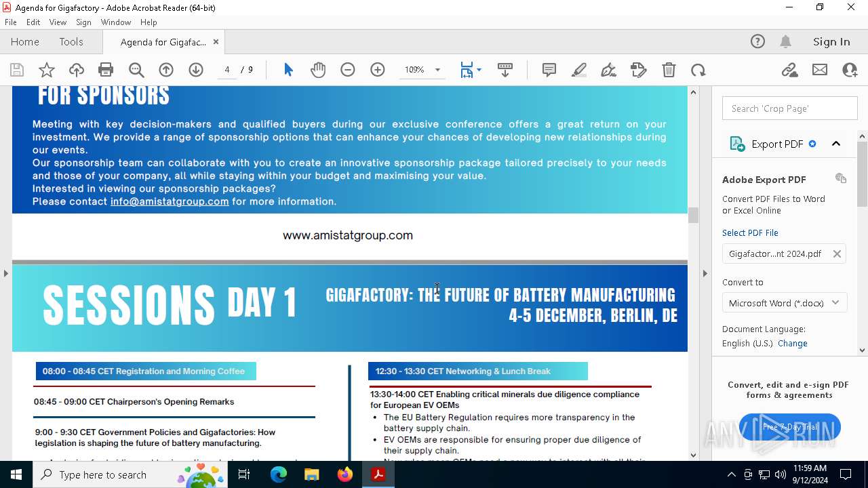Viewport: 868px width, 488px height.
Task: Click the Export PDF panel icon
Action: click(737, 144)
